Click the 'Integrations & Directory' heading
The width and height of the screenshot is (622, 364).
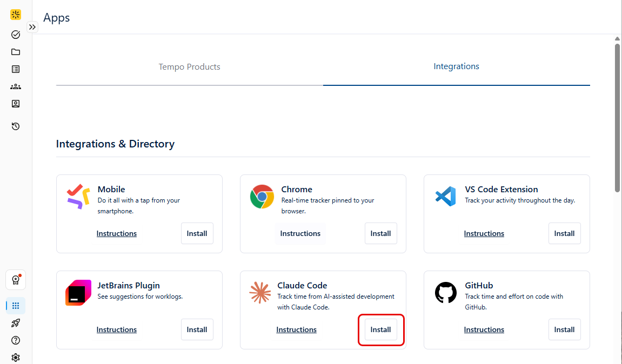(x=115, y=144)
